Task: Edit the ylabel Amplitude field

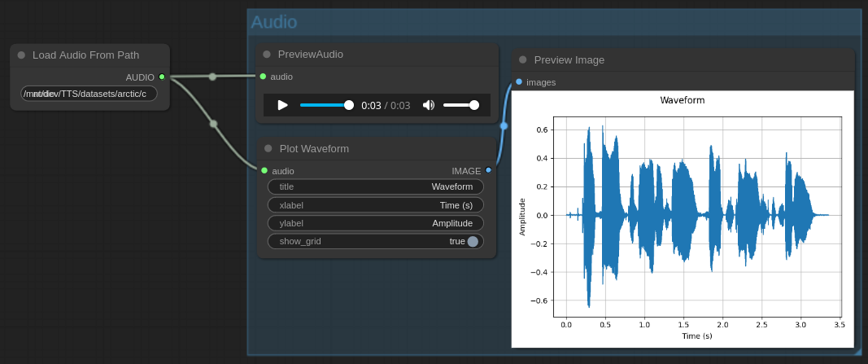Action: [376, 223]
